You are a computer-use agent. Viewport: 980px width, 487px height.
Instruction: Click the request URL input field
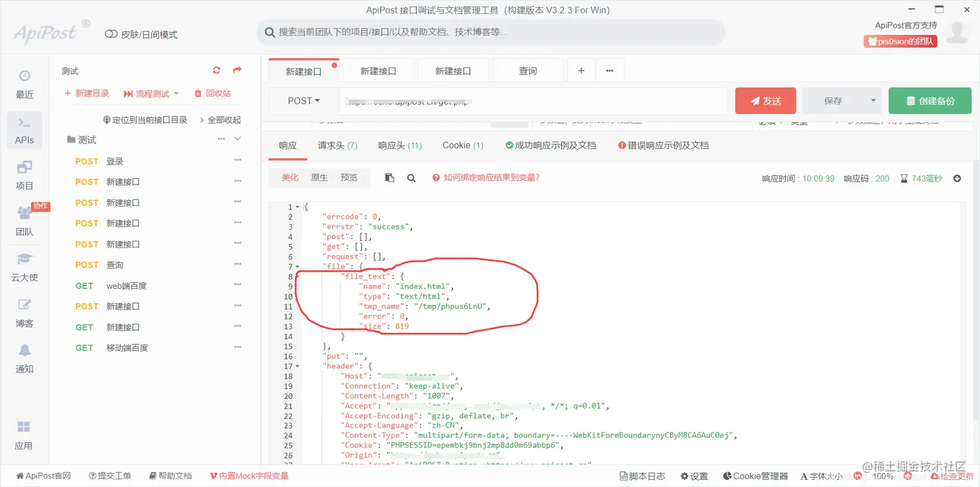(x=533, y=101)
